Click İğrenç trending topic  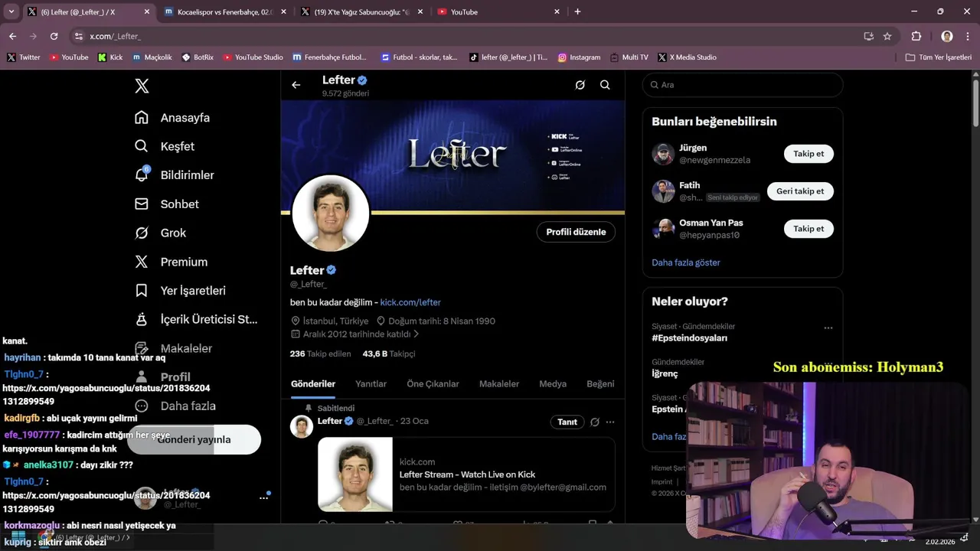tap(665, 373)
